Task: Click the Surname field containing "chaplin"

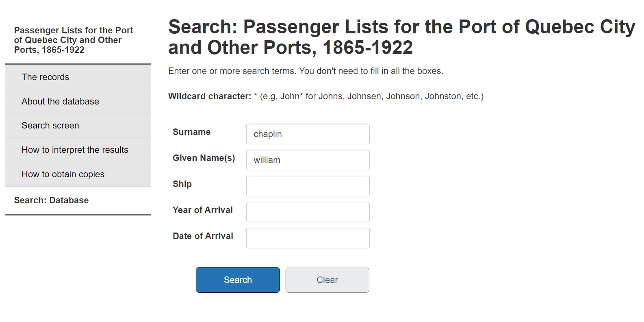Action: click(x=308, y=134)
